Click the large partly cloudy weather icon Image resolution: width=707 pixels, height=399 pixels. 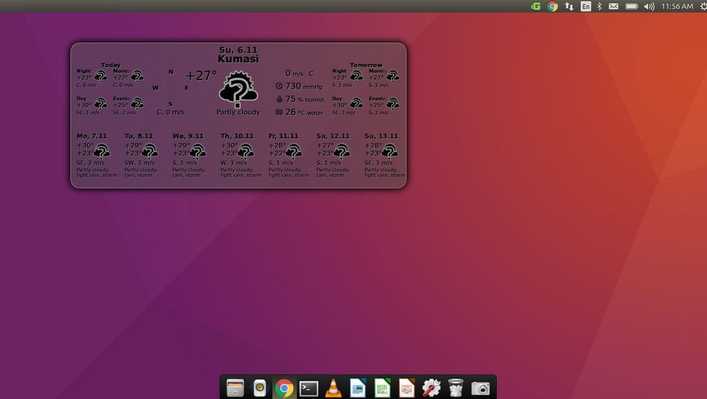point(238,89)
